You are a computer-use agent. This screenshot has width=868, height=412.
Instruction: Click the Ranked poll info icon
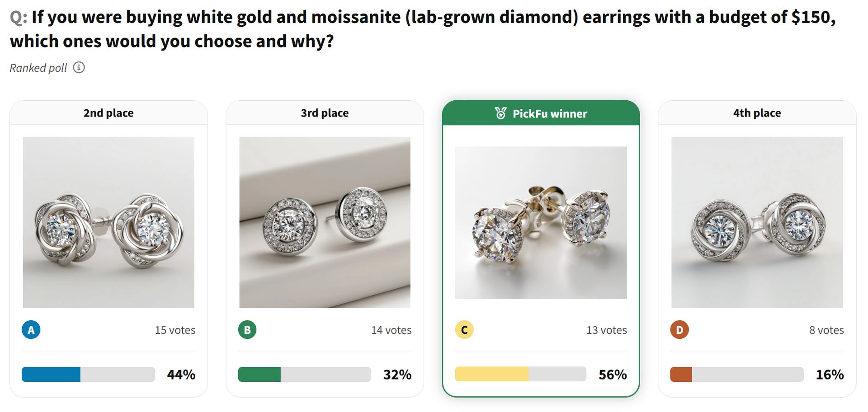pos(79,68)
